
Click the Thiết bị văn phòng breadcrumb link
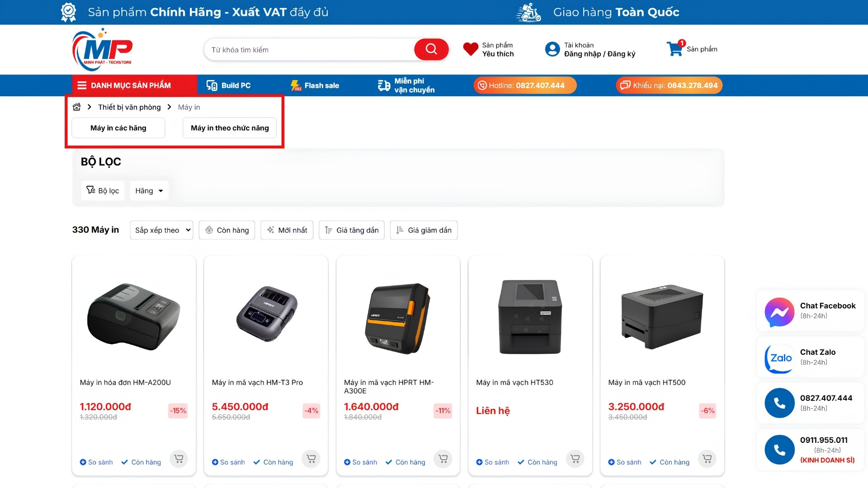point(129,107)
